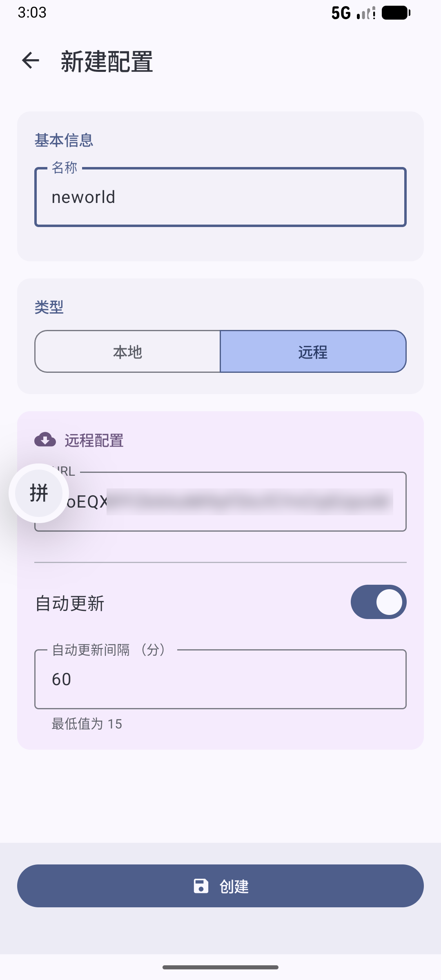
Task: Click into the URL input field
Action: [x=245, y=502]
